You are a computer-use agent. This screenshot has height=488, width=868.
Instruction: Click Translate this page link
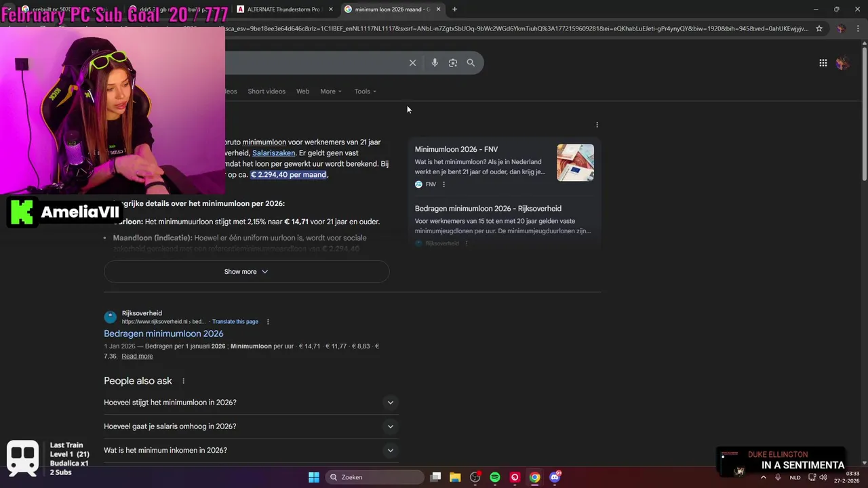(235, 321)
